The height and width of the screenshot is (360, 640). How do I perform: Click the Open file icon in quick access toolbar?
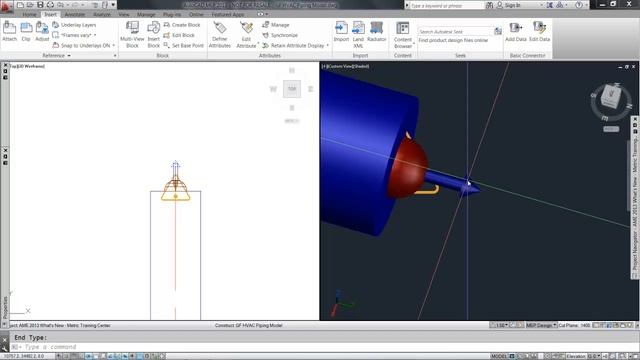tap(30, 5)
